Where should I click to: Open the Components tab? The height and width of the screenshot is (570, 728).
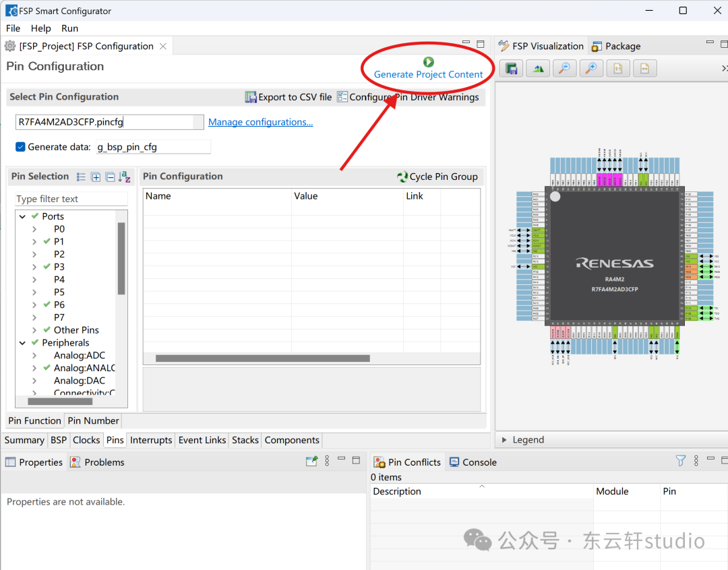pyautogui.click(x=292, y=440)
